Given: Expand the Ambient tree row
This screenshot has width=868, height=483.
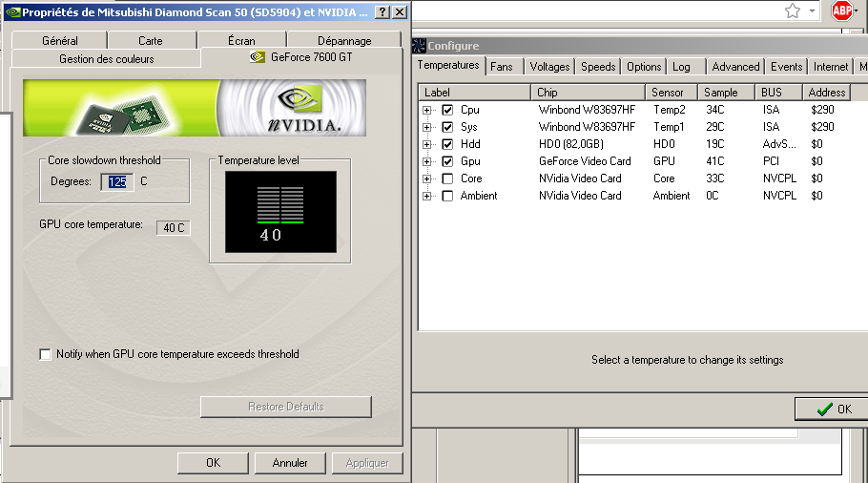Looking at the screenshot, I should coord(426,196).
